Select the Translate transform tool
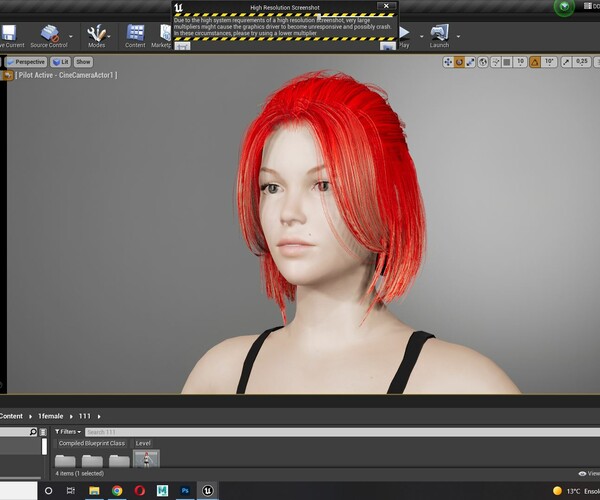 pyautogui.click(x=448, y=62)
